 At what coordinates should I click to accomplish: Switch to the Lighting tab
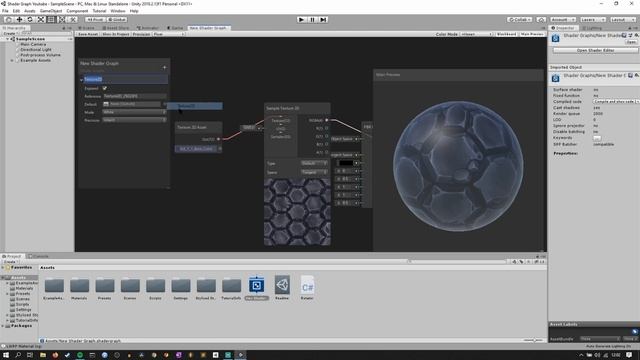(x=592, y=28)
